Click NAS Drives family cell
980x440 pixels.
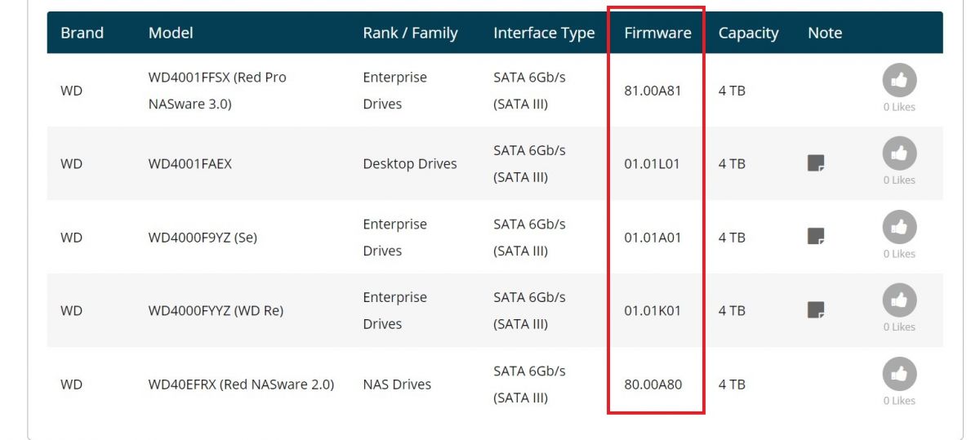click(x=397, y=384)
